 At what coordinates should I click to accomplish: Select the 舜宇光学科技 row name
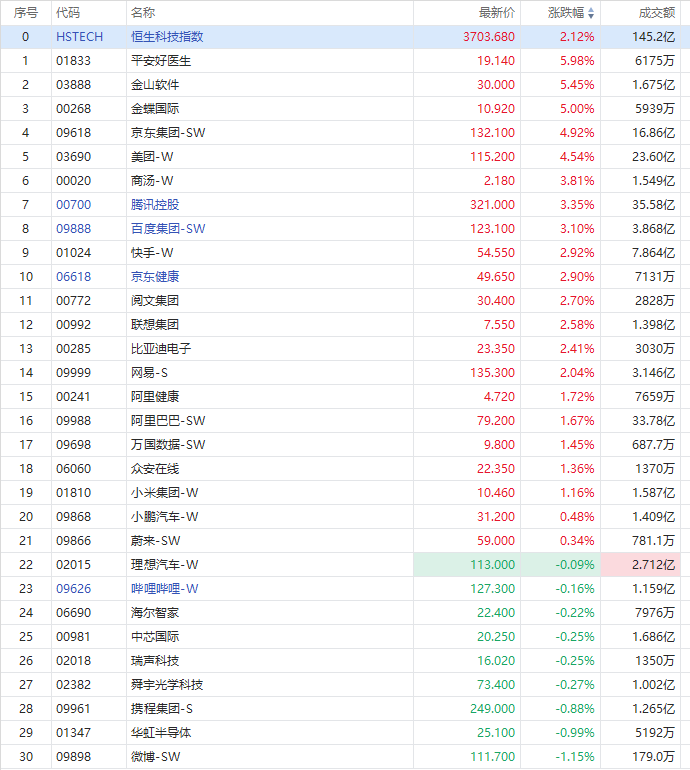(167, 685)
